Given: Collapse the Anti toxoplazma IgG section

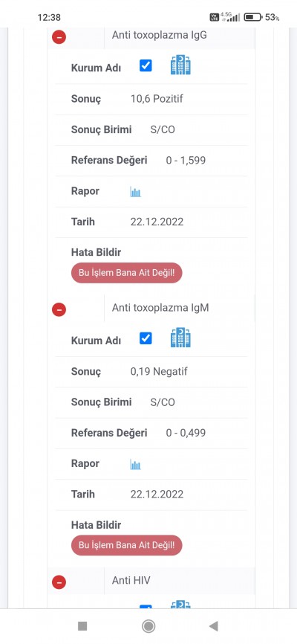Looking at the screenshot, I should (x=59, y=37).
